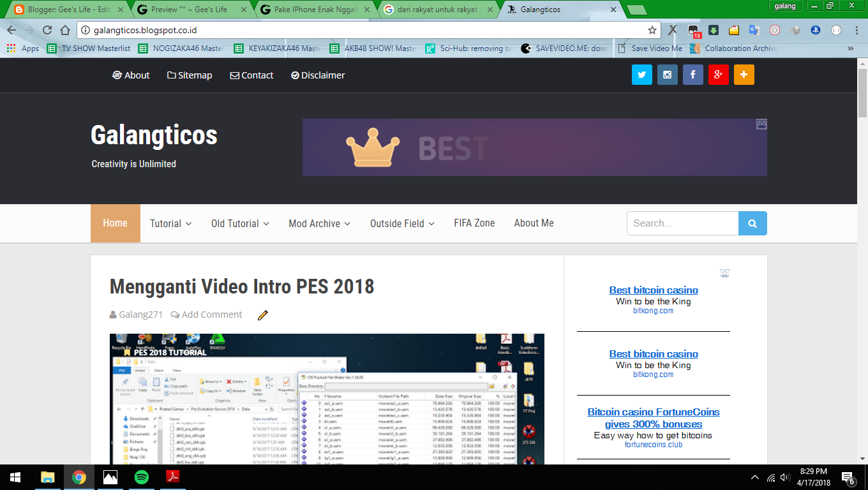Click the BEST crown banner advertisement

coord(535,147)
